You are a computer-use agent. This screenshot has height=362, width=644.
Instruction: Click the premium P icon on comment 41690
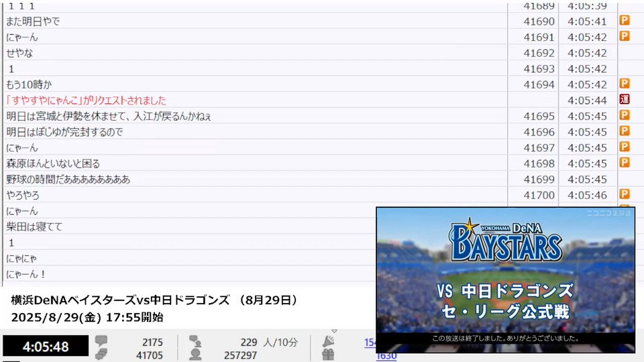tap(625, 20)
